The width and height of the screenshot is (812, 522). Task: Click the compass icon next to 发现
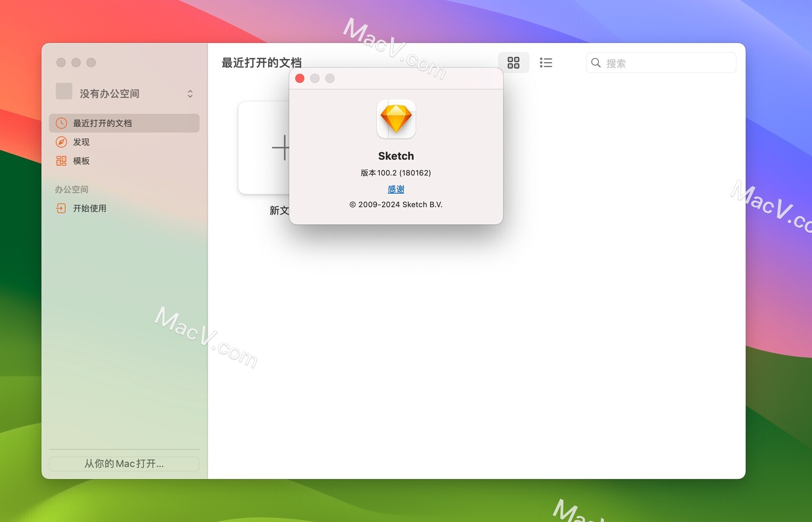click(x=61, y=142)
